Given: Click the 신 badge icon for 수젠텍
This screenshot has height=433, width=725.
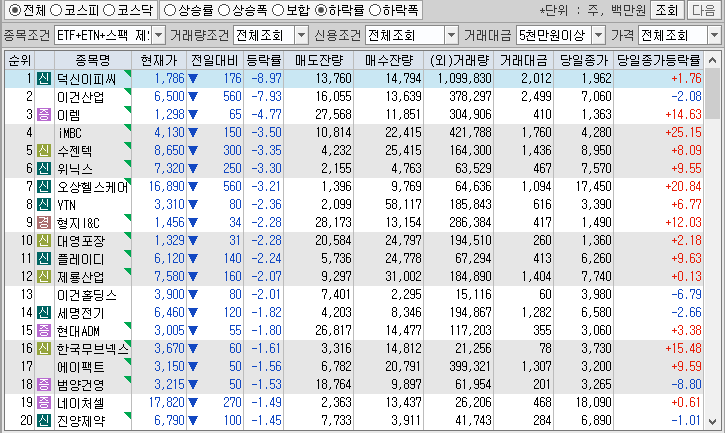Looking at the screenshot, I should (44, 150).
